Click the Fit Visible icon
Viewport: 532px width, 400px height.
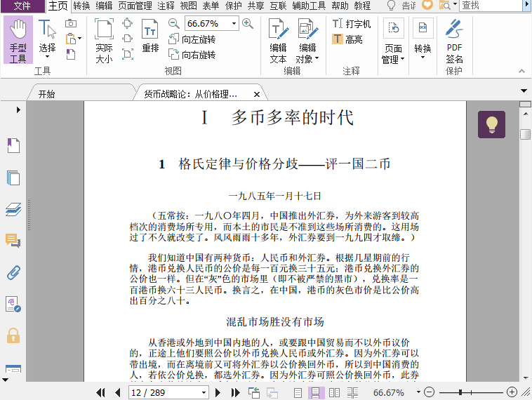127,54
